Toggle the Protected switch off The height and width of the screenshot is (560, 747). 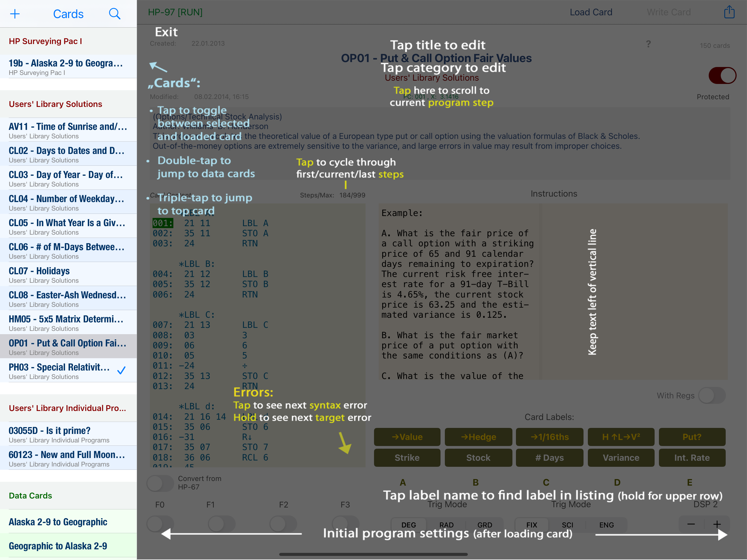click(722, 76)
